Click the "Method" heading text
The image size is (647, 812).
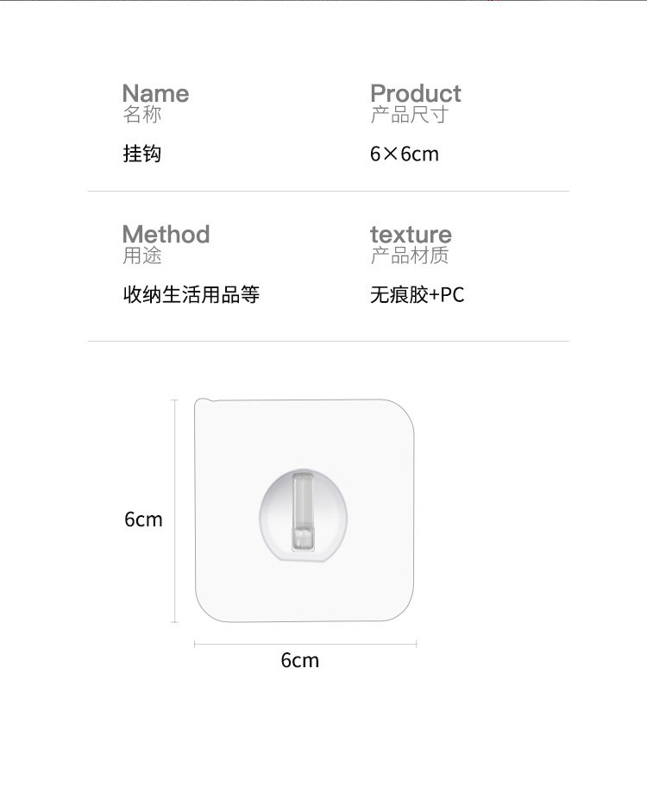point(166,235)
